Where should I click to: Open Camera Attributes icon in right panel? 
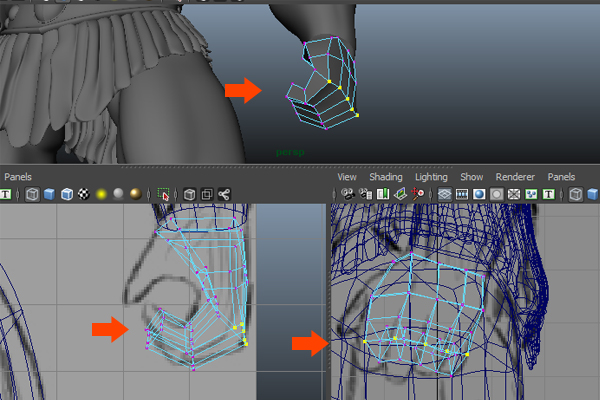(x=365, y=194)
